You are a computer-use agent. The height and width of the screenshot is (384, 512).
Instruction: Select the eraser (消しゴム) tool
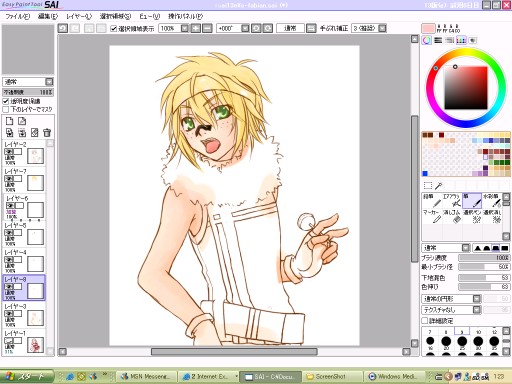click(x=452, y=216)
